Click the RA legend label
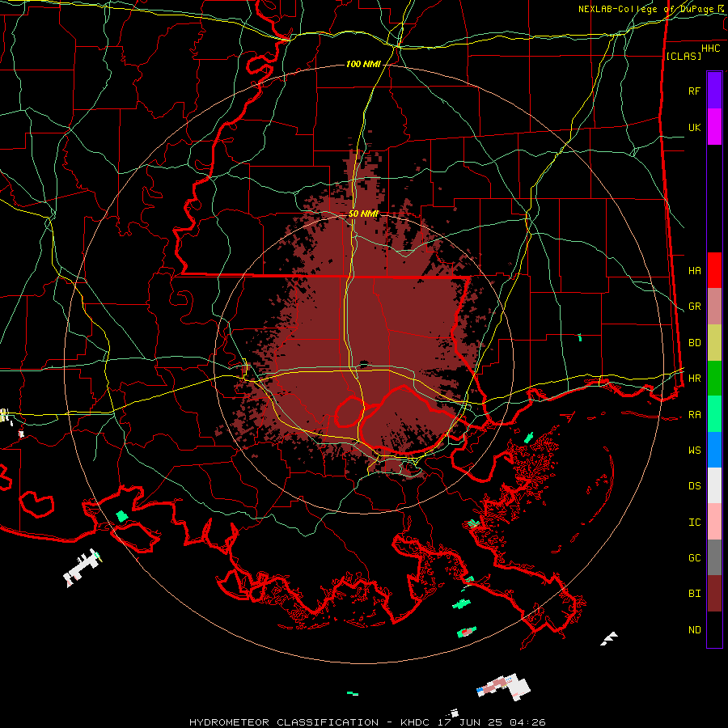728x728 pixels. click(694, 415)
